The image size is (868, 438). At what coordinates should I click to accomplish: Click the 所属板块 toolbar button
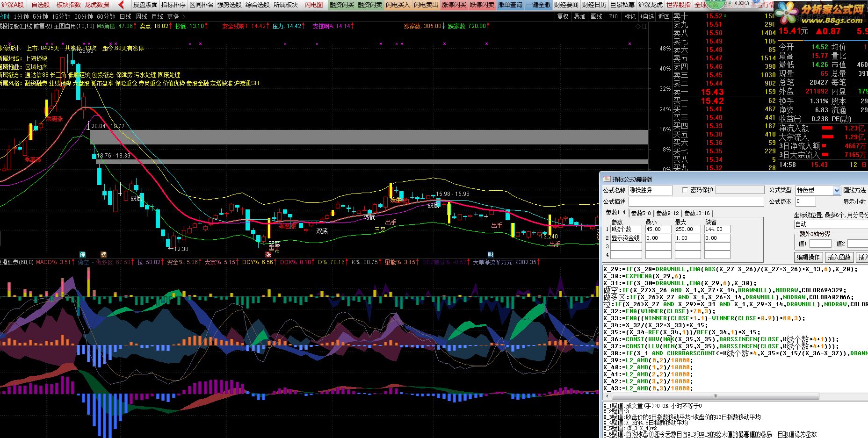[286, 5]
